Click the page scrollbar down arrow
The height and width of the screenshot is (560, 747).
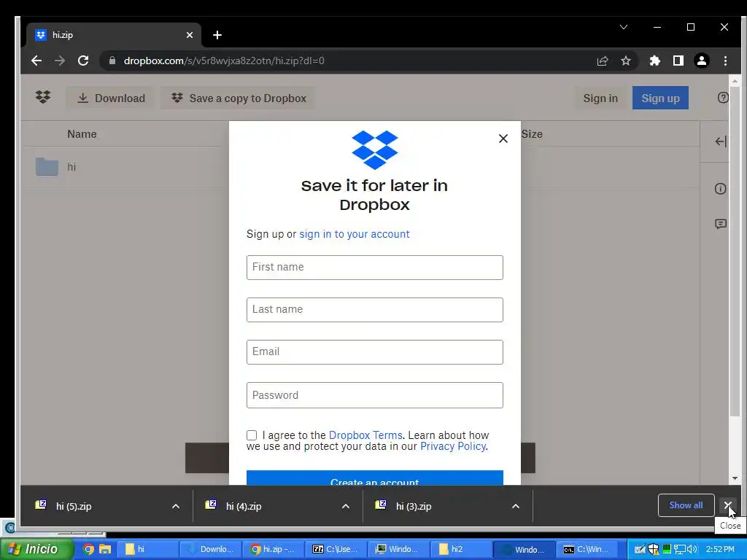(x=735, y=478)
